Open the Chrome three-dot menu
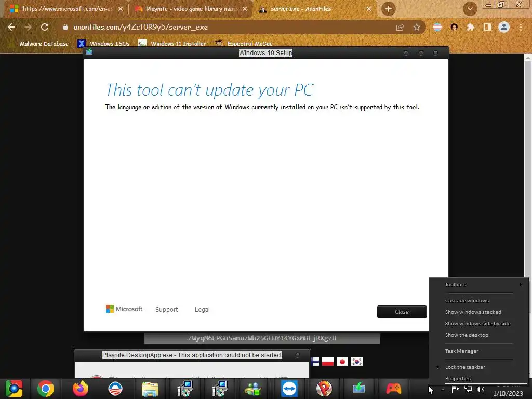This screenshot has height=399, width=532. pyautogui.click(x=521, y=27)
